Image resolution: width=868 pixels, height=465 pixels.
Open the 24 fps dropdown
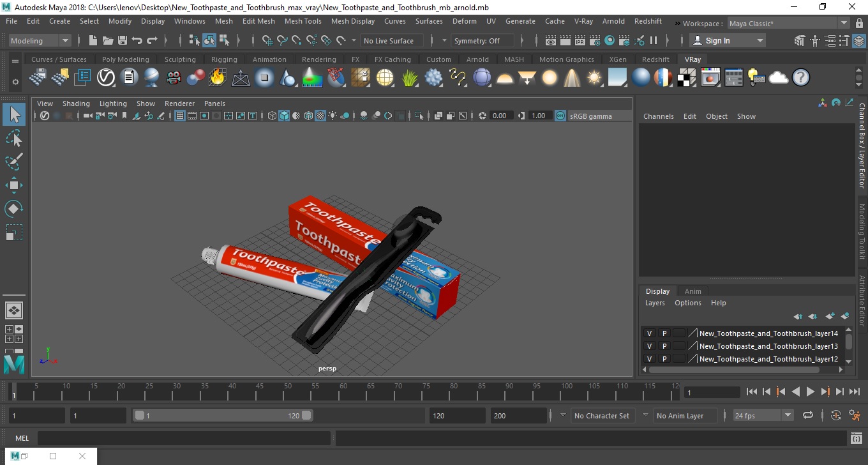pyautogui.click(x=763, y=415)
